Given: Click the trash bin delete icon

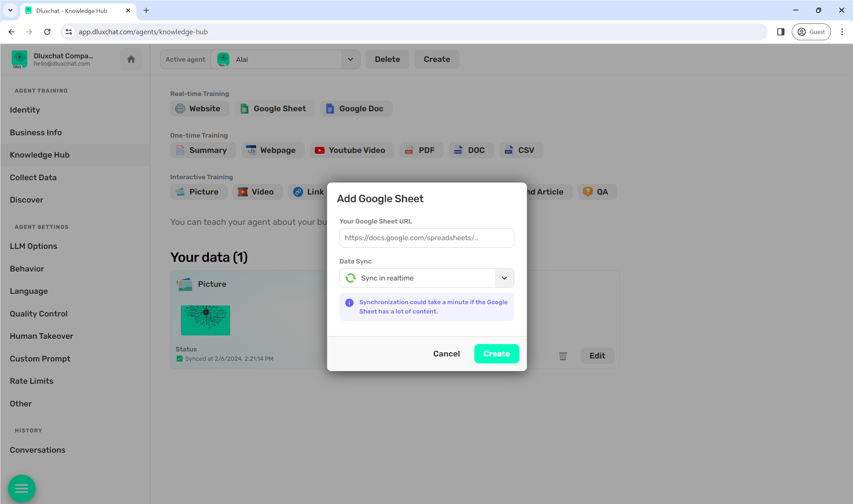Looking at the screenshot, I should [563, 355].
